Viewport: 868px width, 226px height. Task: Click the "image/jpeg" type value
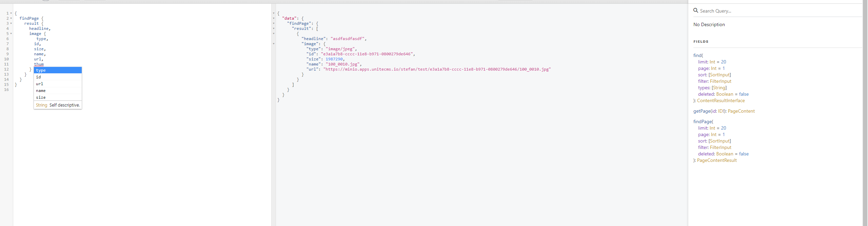click(340, 49)
